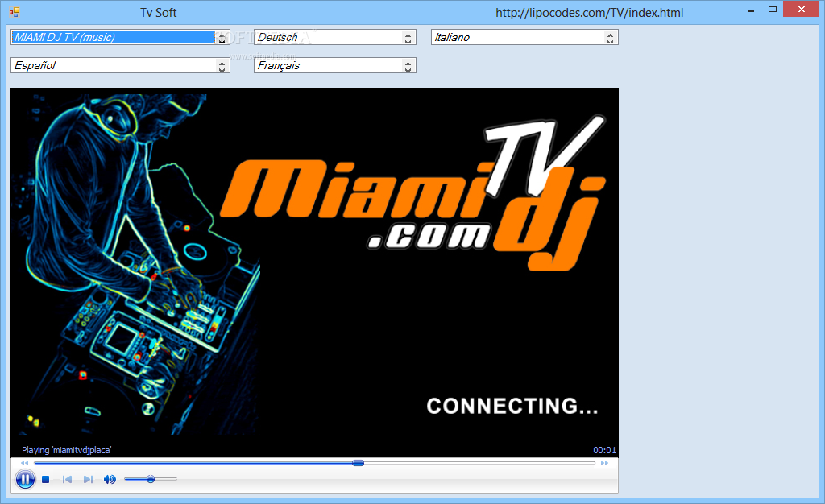This screenshot has width=825, height=504.
Task: Click the spinner arrows of Español box
Action: pyautogui.click(x=222, y=65)
